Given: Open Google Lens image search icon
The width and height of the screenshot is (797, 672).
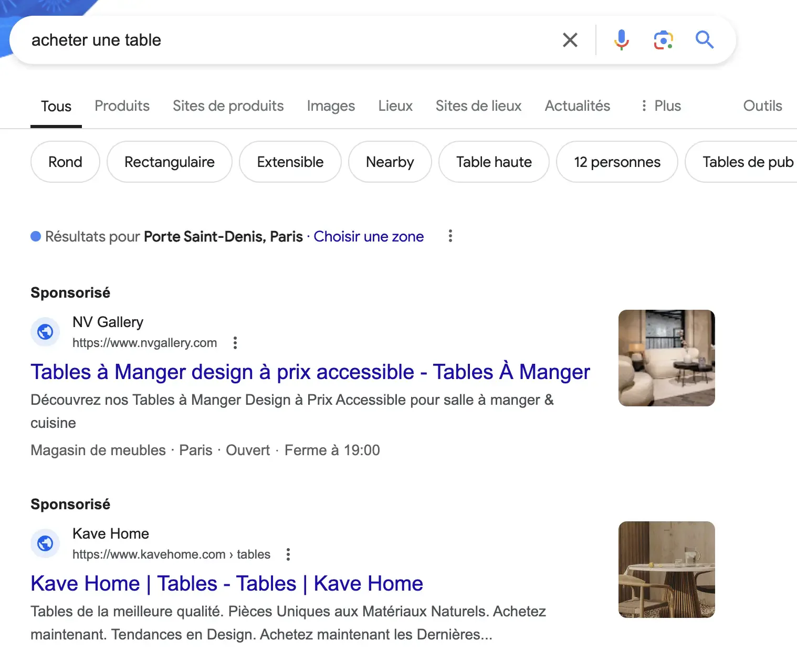Looking at the screenshot, I should (x=664, y=40).
